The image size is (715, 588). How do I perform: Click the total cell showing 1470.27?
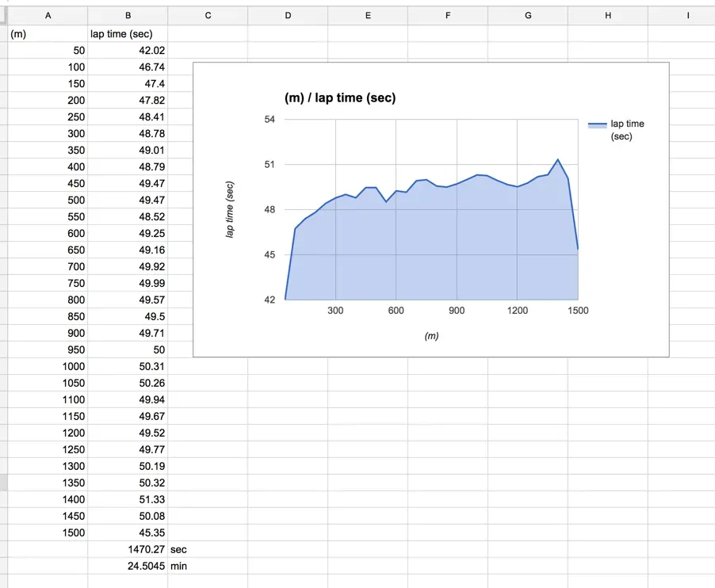tap(128, 549)
